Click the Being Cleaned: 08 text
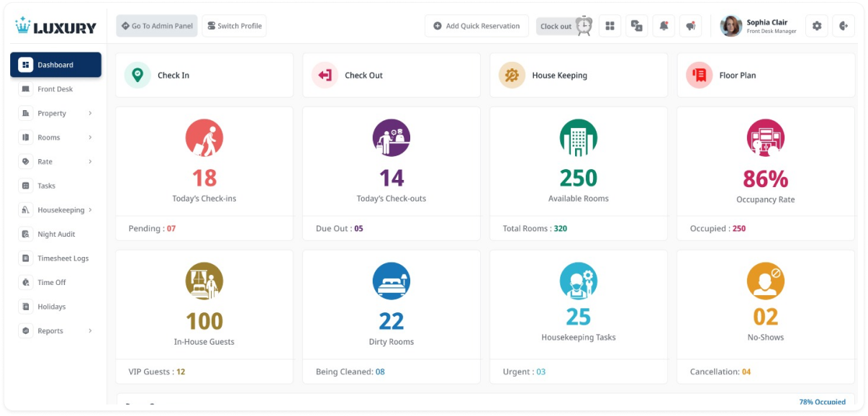The height and width of the screenshot is (416, 868). 351,372
